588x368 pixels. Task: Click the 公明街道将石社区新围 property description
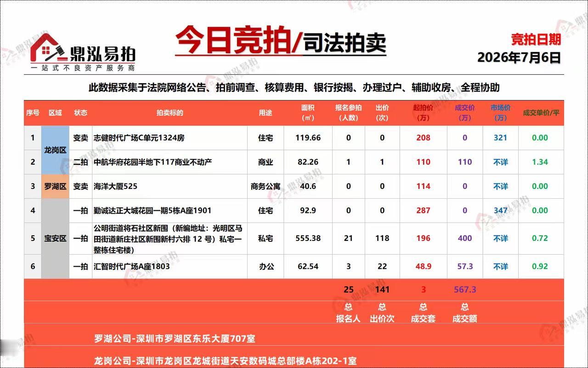click(x=168, y=239)
